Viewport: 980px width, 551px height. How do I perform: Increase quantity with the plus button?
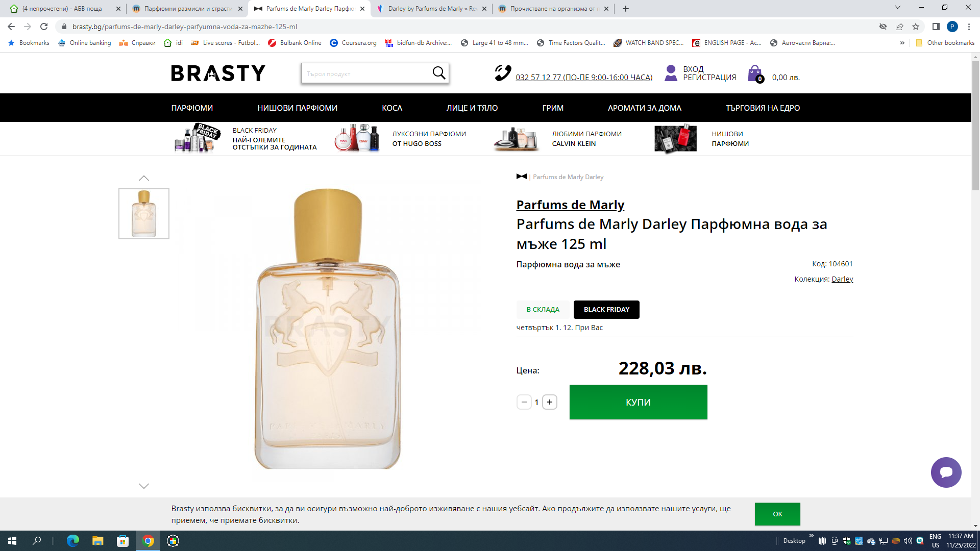550,402
